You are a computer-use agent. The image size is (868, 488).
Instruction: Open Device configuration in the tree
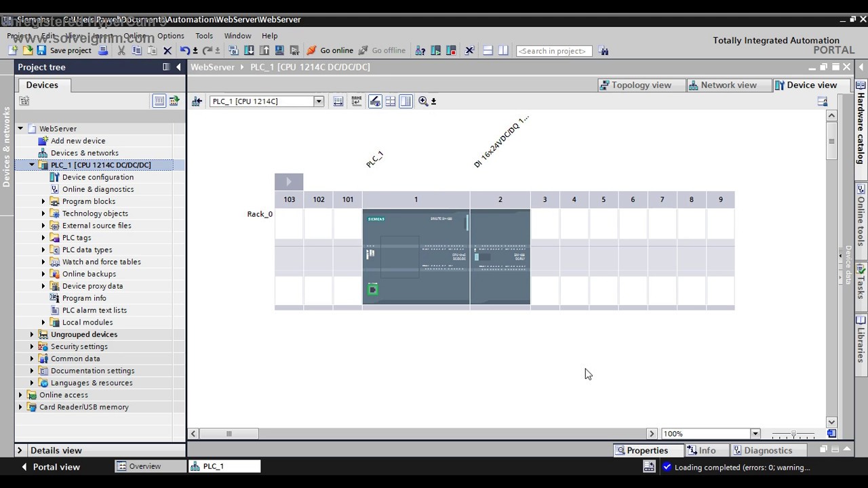[x=98, y=177]
